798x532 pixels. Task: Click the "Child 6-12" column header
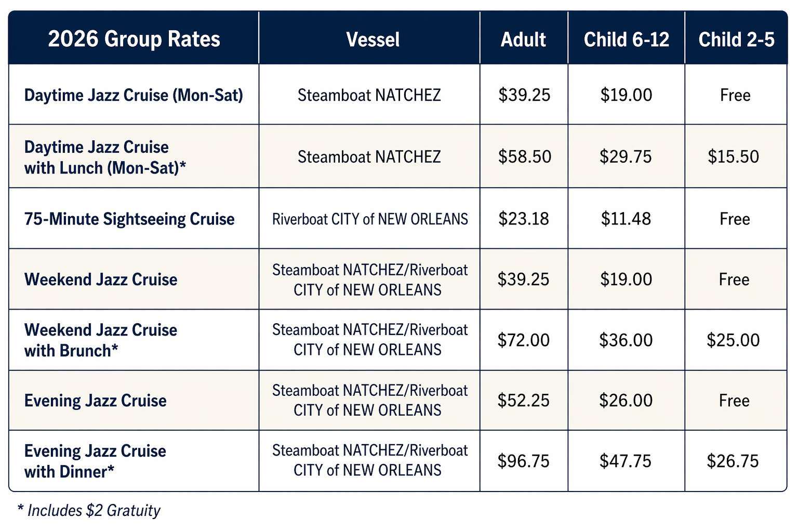coord(626,39)
